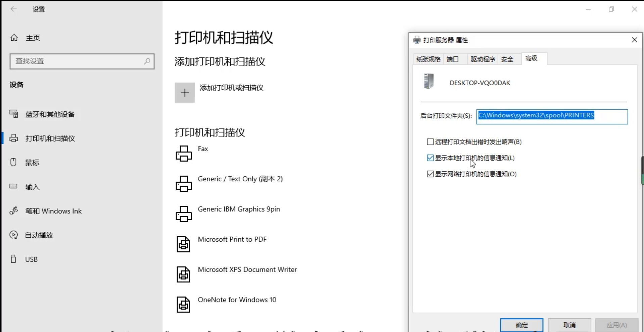Click the 后台打印文件夹 path field

[552, 116]
